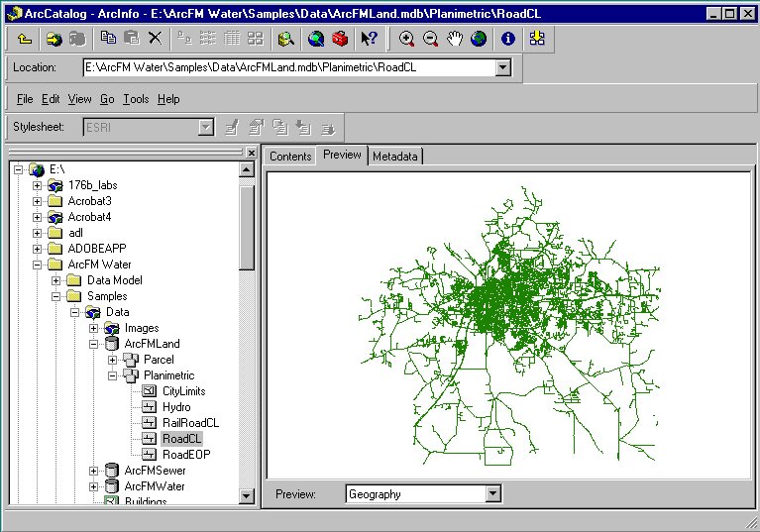Click the tree scrollbar up arrow
The image size is (760, 532).
246,170
